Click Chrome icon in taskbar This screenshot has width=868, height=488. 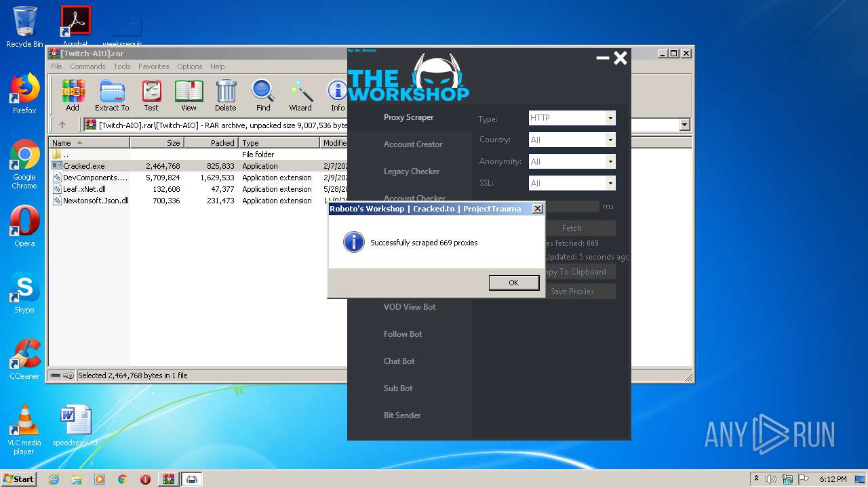point(122,479)
